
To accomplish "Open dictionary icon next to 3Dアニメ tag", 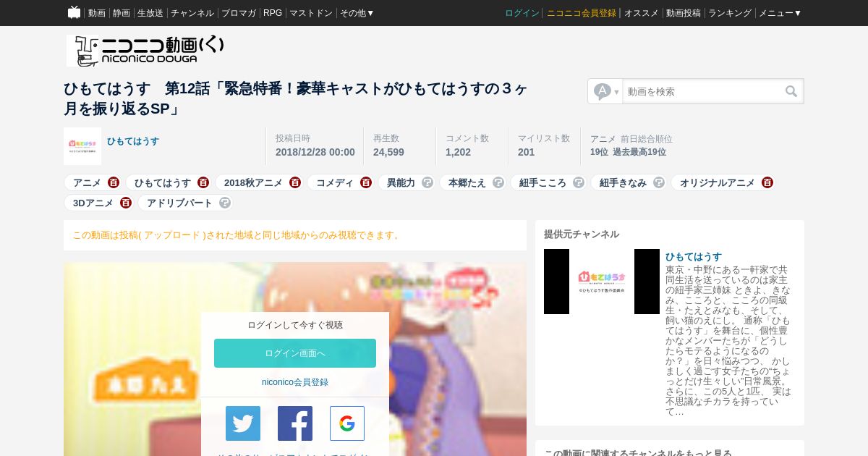I will coord(126,203).
